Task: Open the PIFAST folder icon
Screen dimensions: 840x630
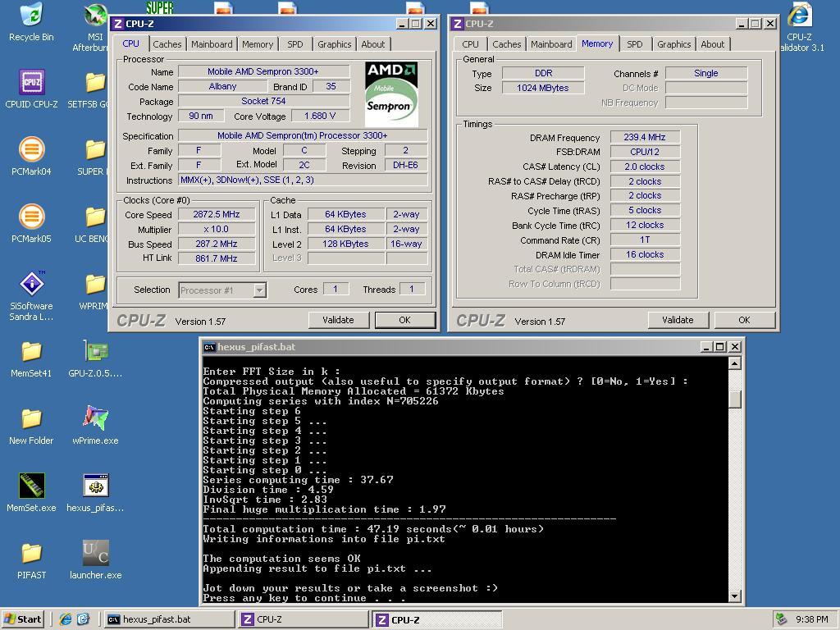Action: pos(31,560)
